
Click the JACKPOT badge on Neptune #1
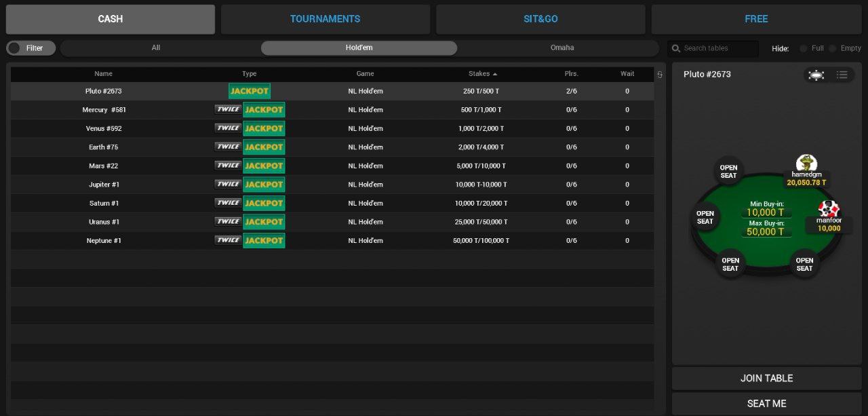coord(264,240)
